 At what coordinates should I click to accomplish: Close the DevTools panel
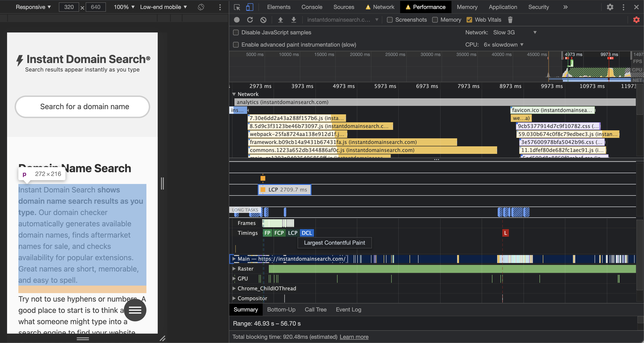point(636,7)
